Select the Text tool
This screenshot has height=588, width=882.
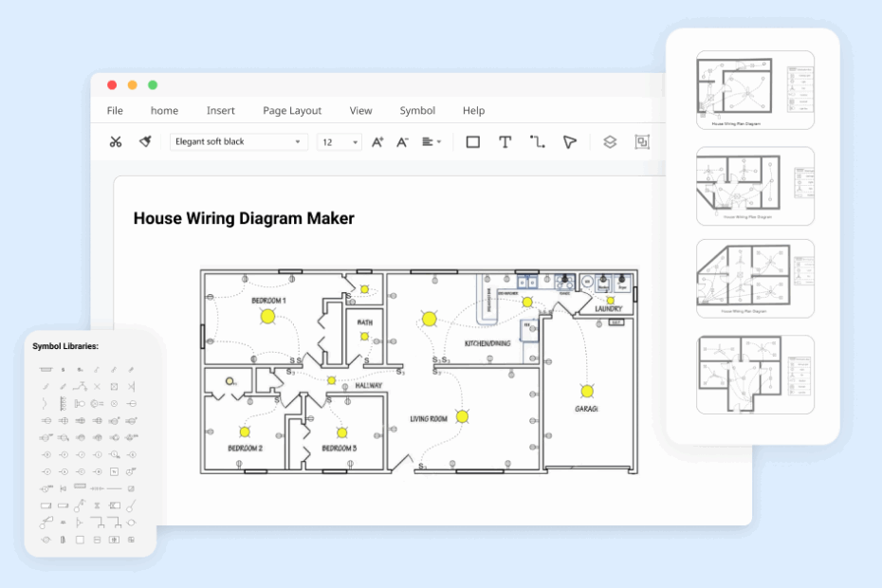(505, 141)
